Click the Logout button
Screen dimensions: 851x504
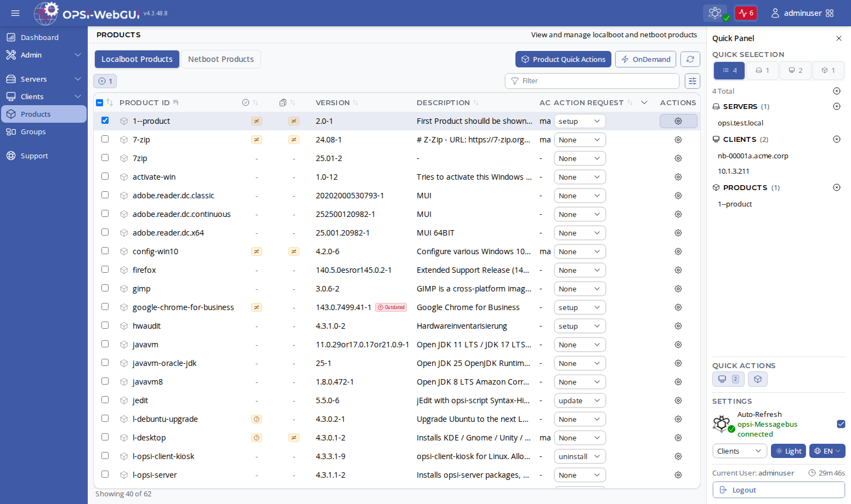[x=779, y=490]
